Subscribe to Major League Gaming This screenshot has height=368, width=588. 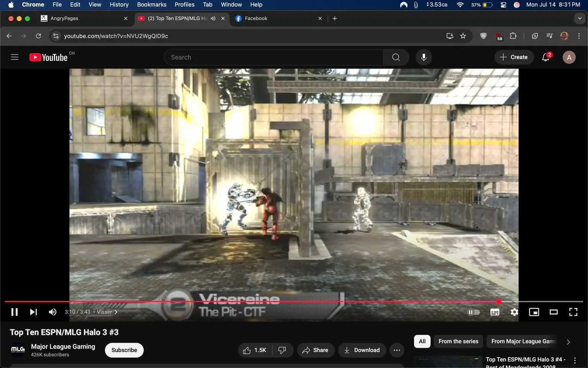(x=124, y=350)
